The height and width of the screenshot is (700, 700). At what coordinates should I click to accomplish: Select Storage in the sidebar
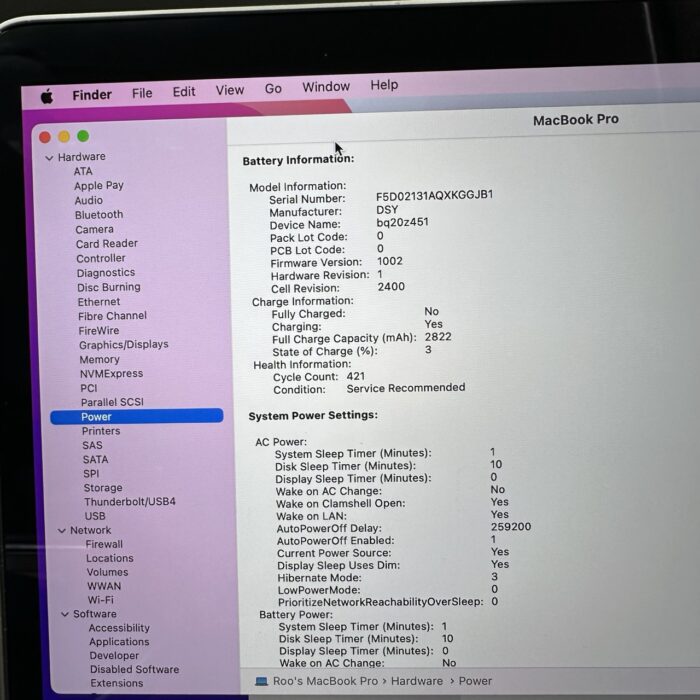(103, 488)
